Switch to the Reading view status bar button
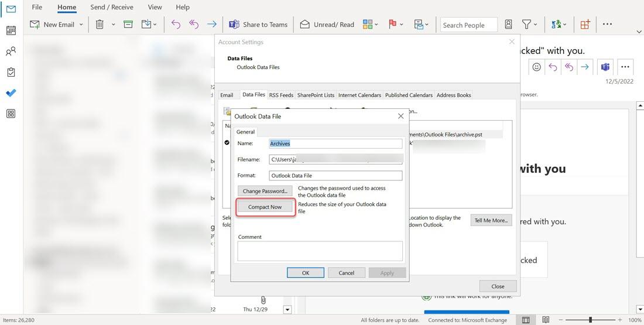 point(546,320)
